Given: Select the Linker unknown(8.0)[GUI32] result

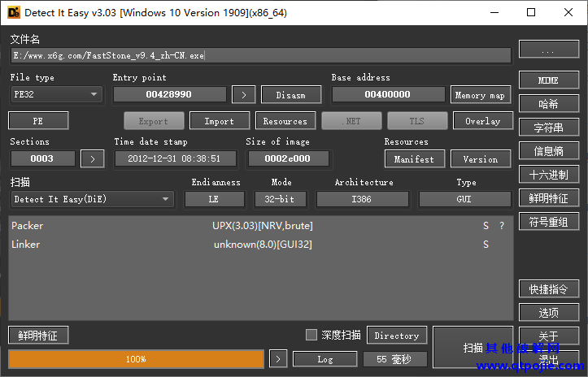Looking at the screenshot, I should [x=263, y=245].
